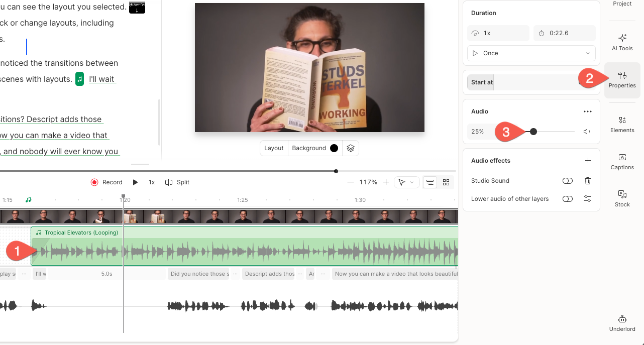Open the AI Tools panel
The height and width of the screenshot is (345, 644).
(x=622, y=42)
